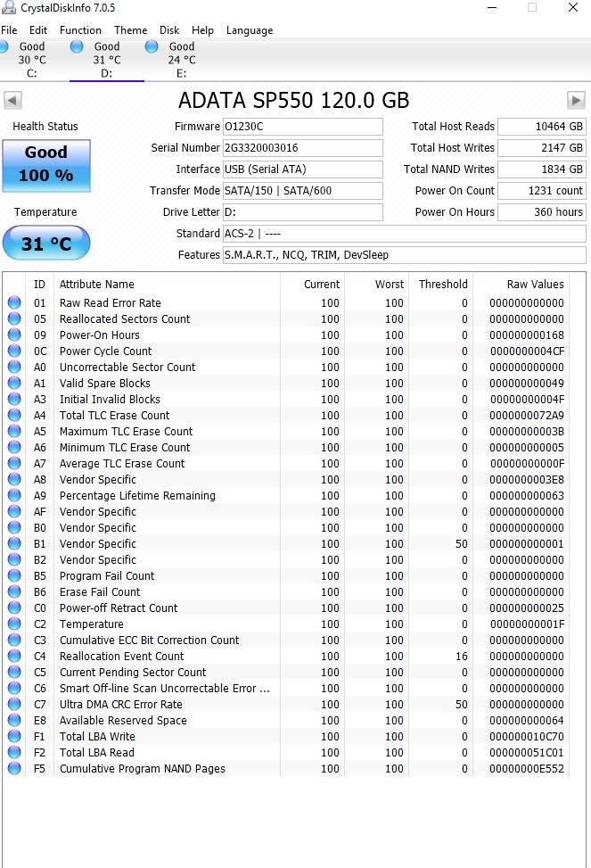
Task: Click Total Host Reads value 10464 GB
Action: (x=542, y=126)
